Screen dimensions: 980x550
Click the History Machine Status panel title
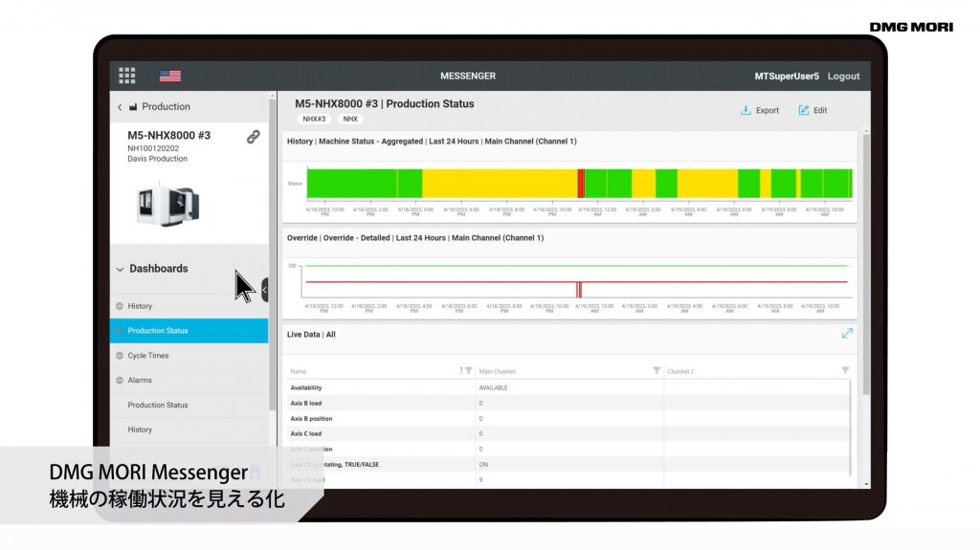pyautogui.click(x=432, y=142)
